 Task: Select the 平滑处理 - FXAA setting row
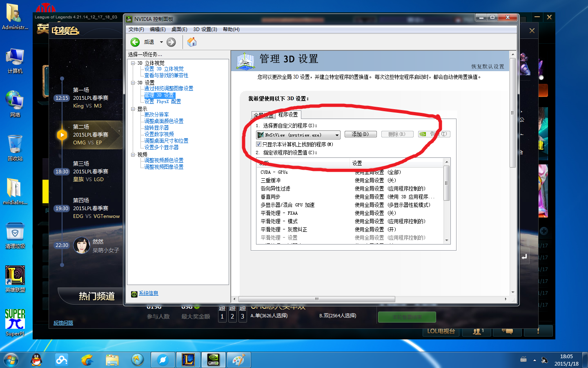(350, 213)
